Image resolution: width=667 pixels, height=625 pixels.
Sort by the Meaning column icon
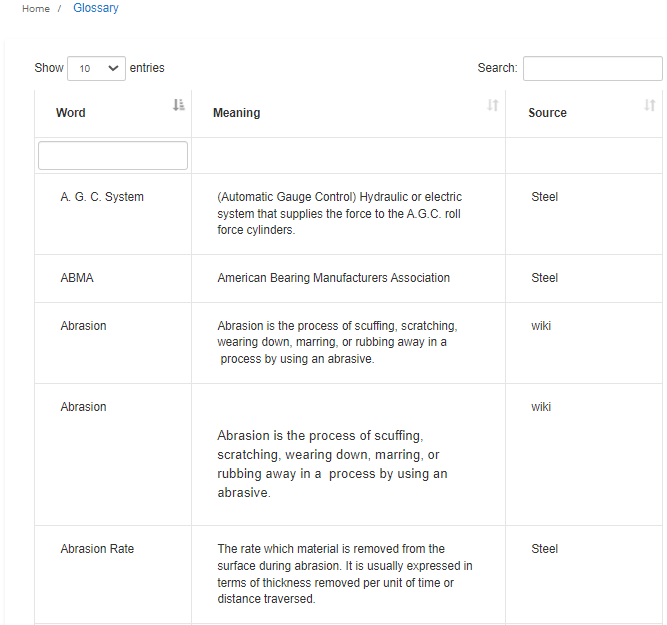coord(493,105)
